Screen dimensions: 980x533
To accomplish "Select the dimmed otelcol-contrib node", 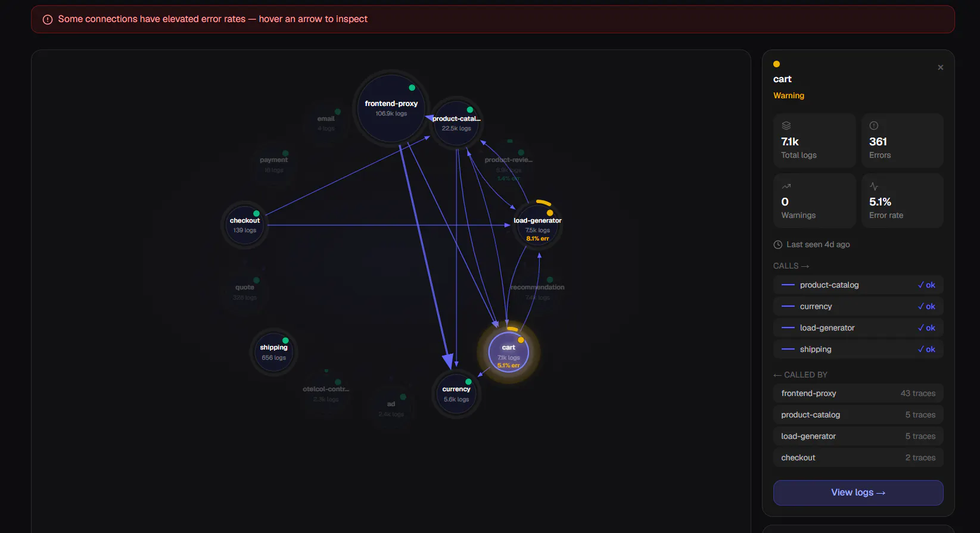I will tap(326, 394).
